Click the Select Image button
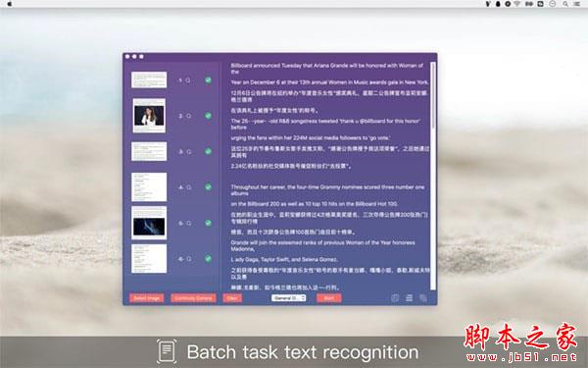This screenshot has height=368, width=588. pos(147,298)
